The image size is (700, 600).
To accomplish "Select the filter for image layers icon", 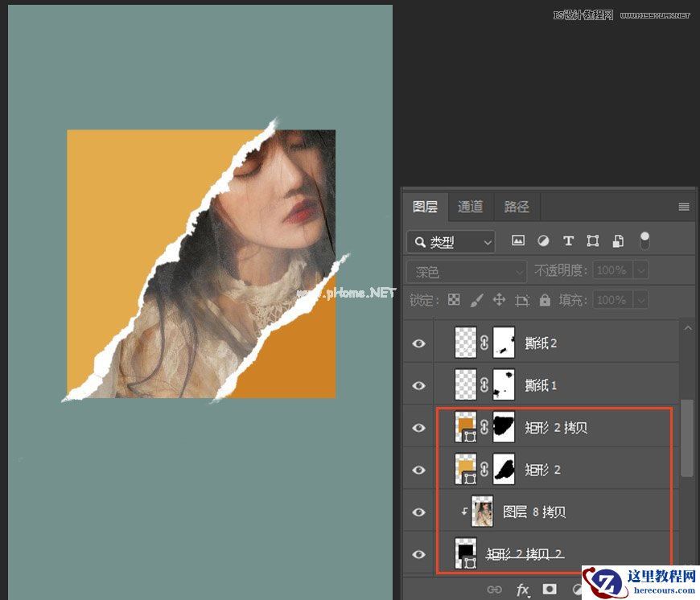I will (x=520, y=240).
